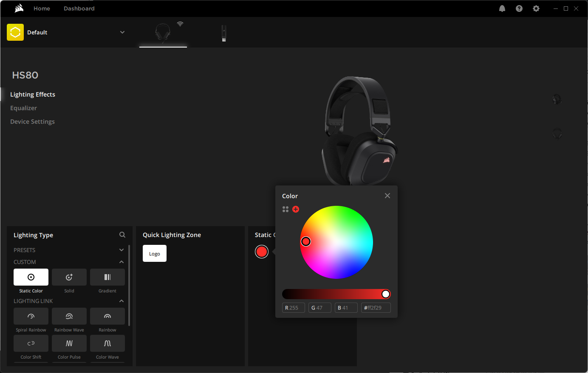Click the B value field
Screen dimensions: 588x373
(x=346, y=308)
